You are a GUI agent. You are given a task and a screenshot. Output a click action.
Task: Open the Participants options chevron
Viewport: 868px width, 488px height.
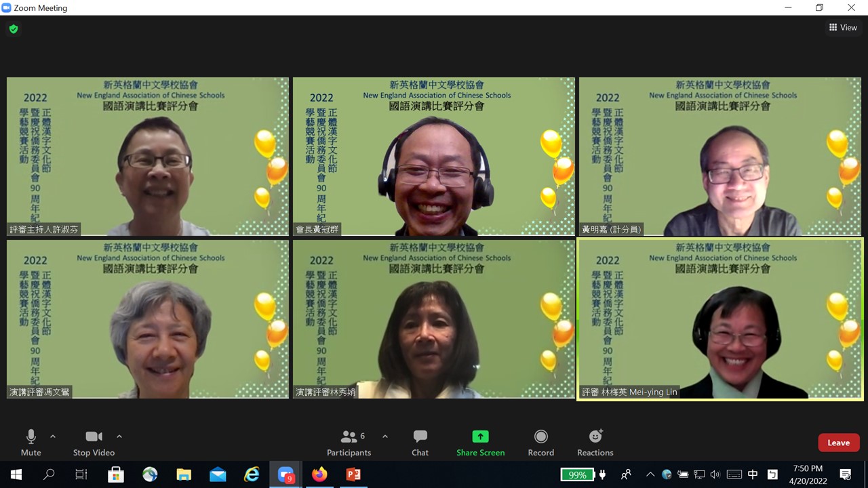(385, 436)
